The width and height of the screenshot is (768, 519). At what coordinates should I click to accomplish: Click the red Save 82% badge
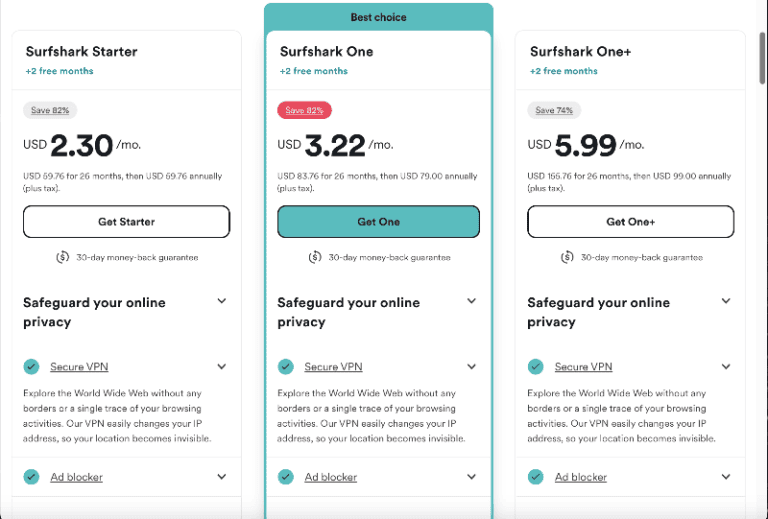(x=304, y=110)
